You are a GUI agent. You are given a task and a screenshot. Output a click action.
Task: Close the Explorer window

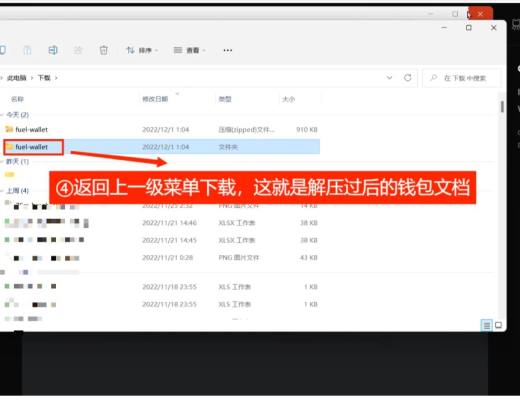click(494, 28)
